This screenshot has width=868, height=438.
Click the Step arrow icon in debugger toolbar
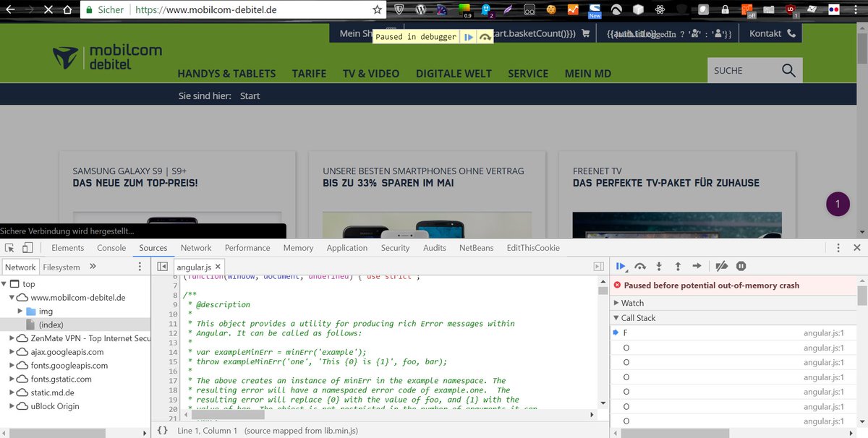click(x=697, y=266)
